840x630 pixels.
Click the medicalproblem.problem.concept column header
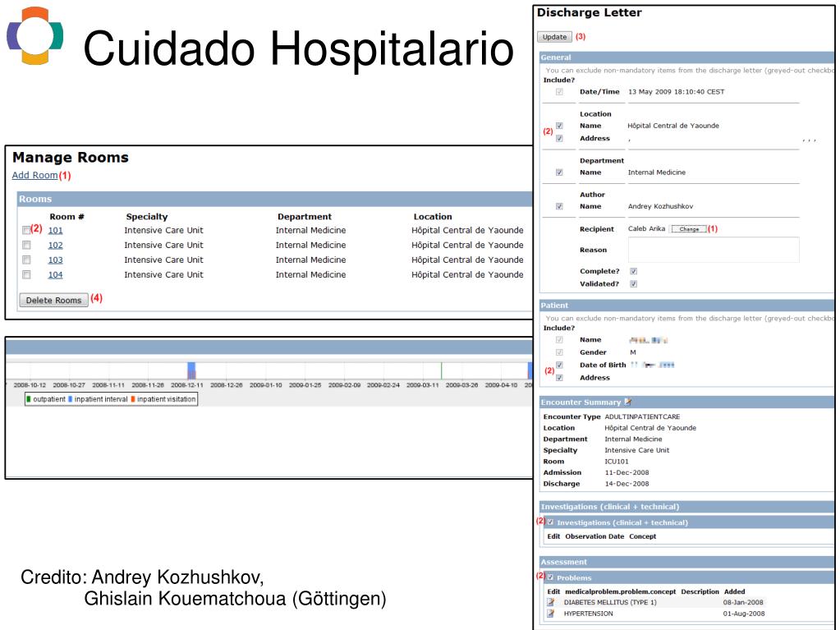click(621, 591)
